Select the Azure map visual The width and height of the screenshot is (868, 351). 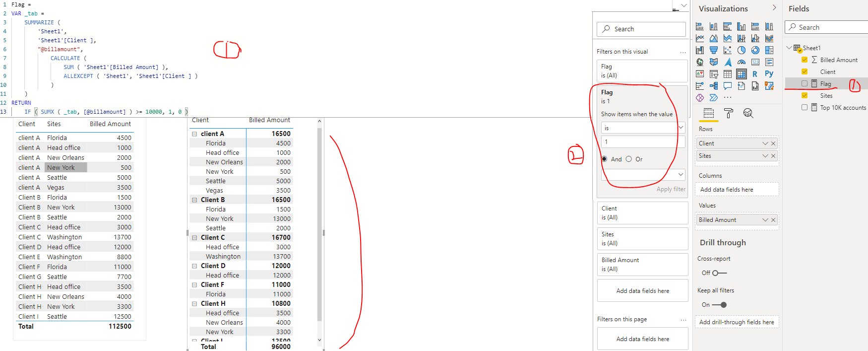pos(728,62)
